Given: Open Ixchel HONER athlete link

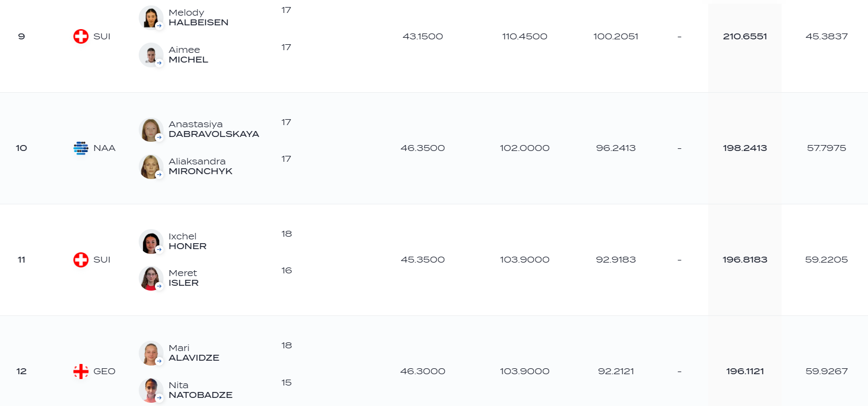Looking at the screenshot, I should click(187, 241).
